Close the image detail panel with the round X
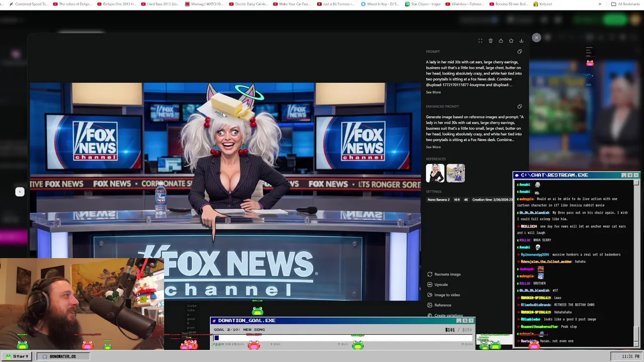Screen dimensions: 644x362 point(536,38)
